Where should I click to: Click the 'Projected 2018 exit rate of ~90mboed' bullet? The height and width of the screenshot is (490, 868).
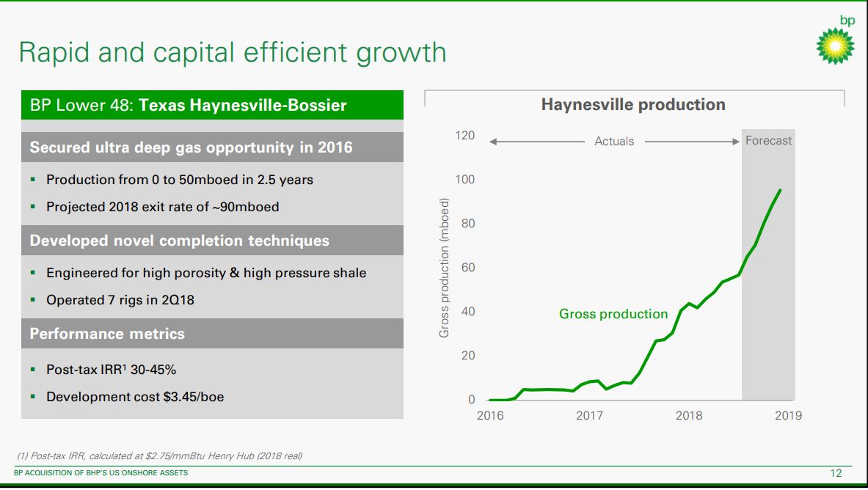click(x=162, y=207)
